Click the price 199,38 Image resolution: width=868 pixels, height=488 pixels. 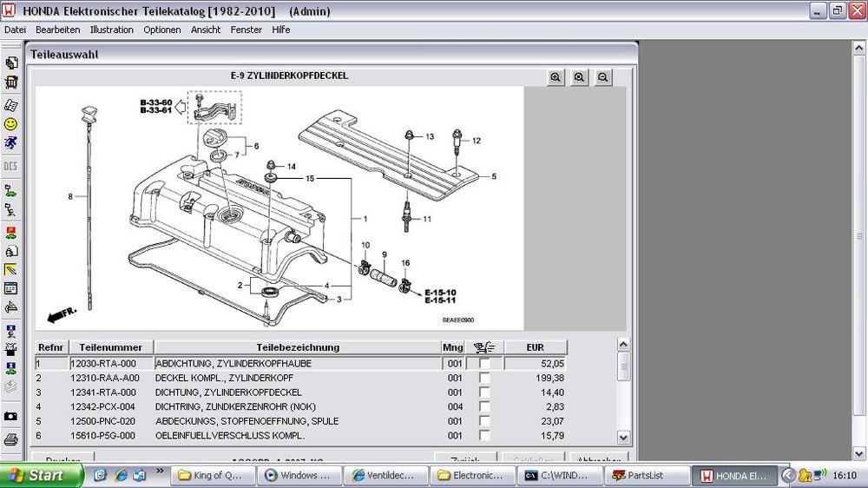[549, 379]
